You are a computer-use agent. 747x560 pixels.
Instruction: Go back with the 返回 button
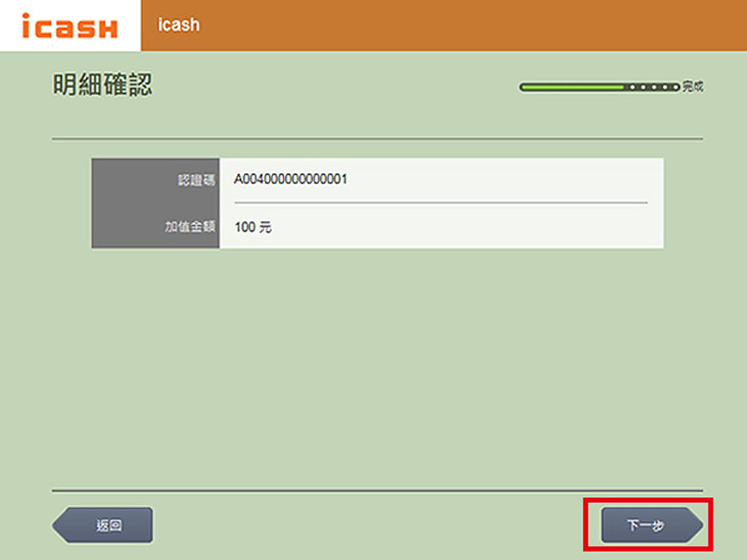coord(102,525)
